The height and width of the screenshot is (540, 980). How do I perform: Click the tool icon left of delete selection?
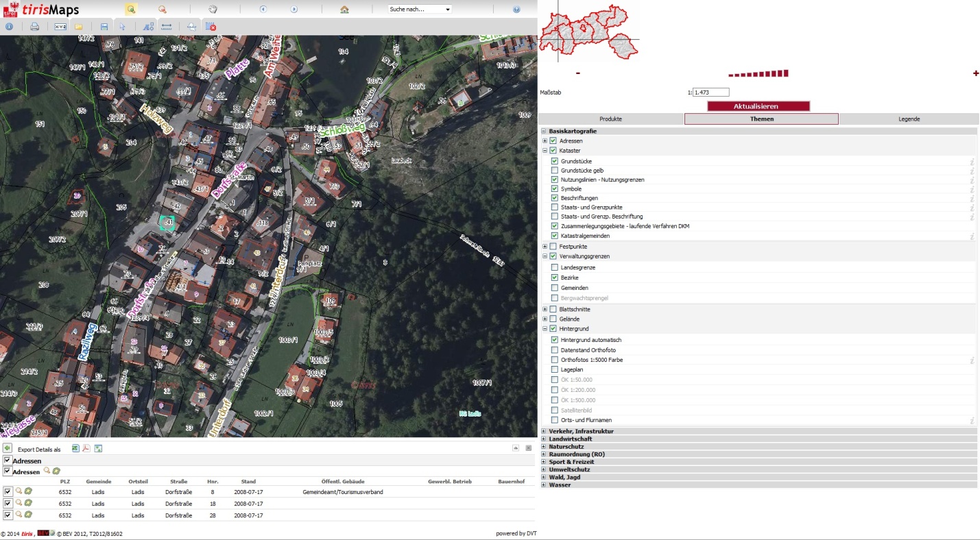coord(192,27)
